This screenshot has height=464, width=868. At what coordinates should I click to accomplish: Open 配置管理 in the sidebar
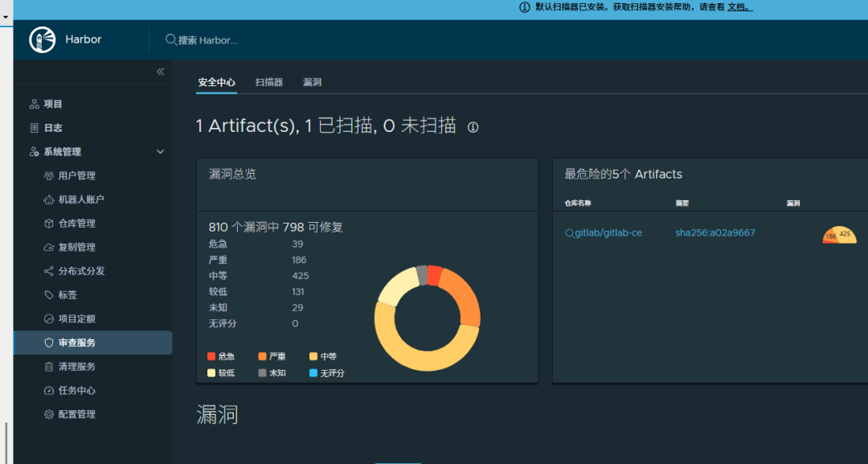77,414
